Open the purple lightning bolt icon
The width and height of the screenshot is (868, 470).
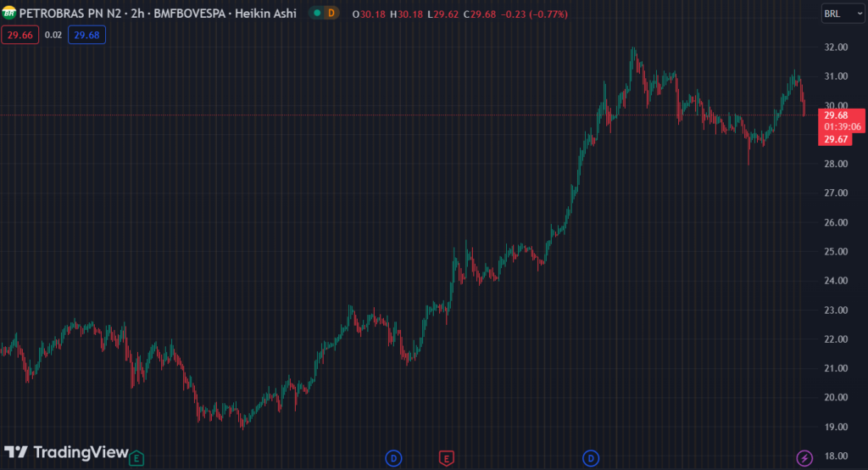click(804, 458)
